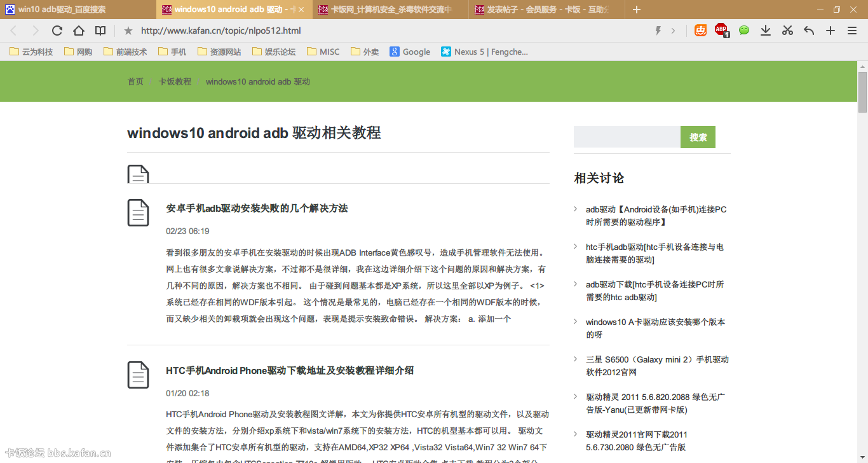Reload the current page

tap(57, 31)
